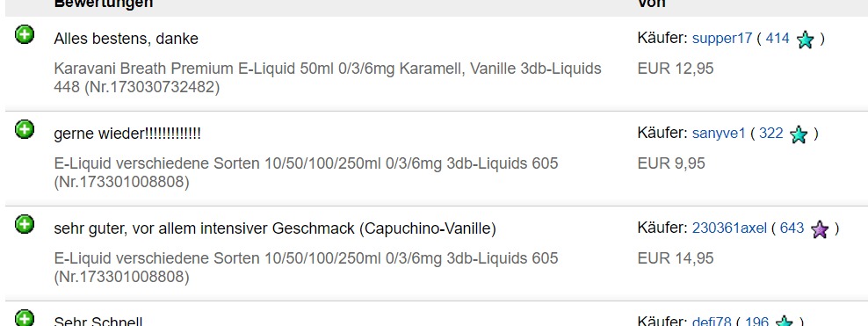Click turquoise star next to sanyve1's score
The height and width of the screenshot is (326, 868).
pos(799,134)
